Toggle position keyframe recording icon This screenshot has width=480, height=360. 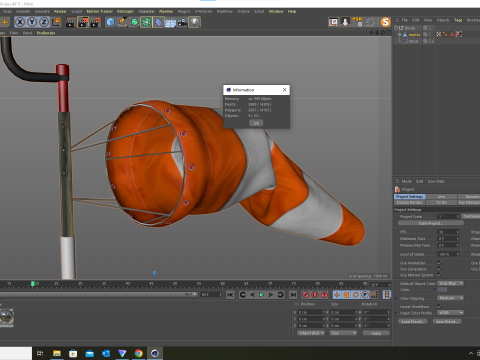click(337, 295)
